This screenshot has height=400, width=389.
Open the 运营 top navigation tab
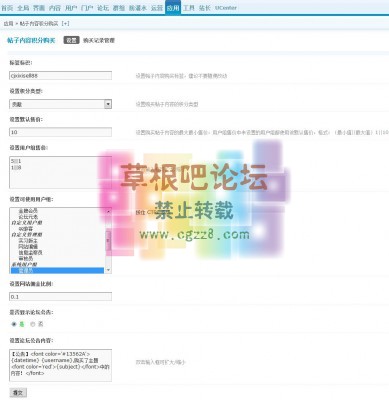157,8
